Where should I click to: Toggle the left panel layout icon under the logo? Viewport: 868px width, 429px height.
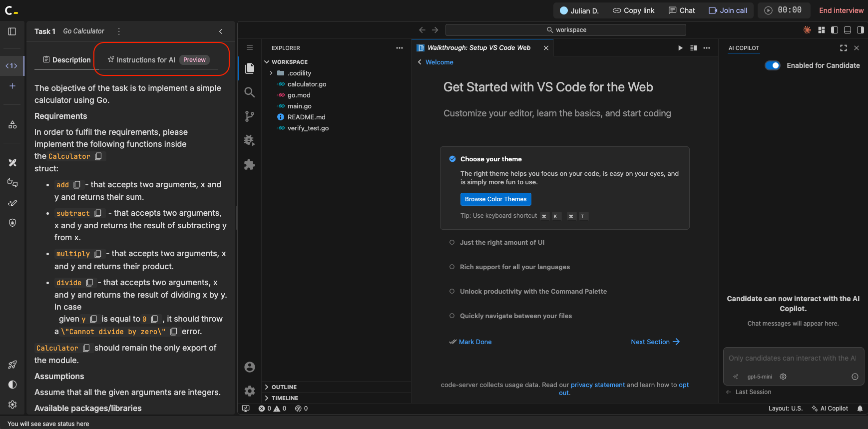(x=12, y=31)
